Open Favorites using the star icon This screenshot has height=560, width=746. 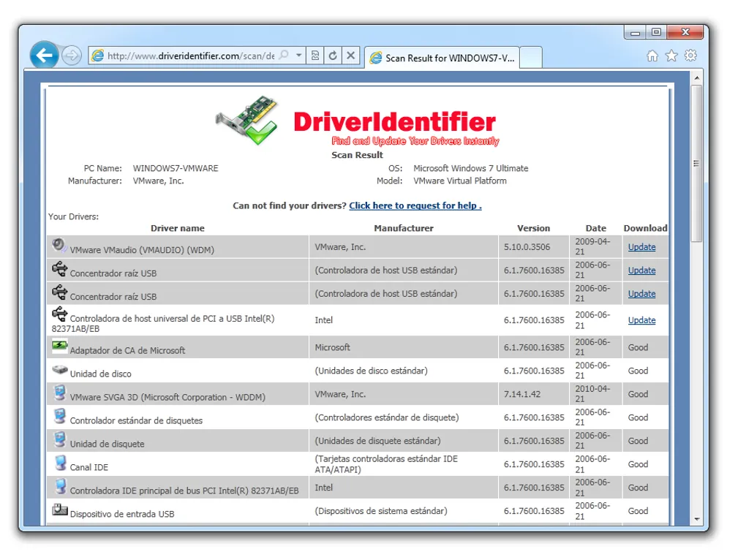671,56
